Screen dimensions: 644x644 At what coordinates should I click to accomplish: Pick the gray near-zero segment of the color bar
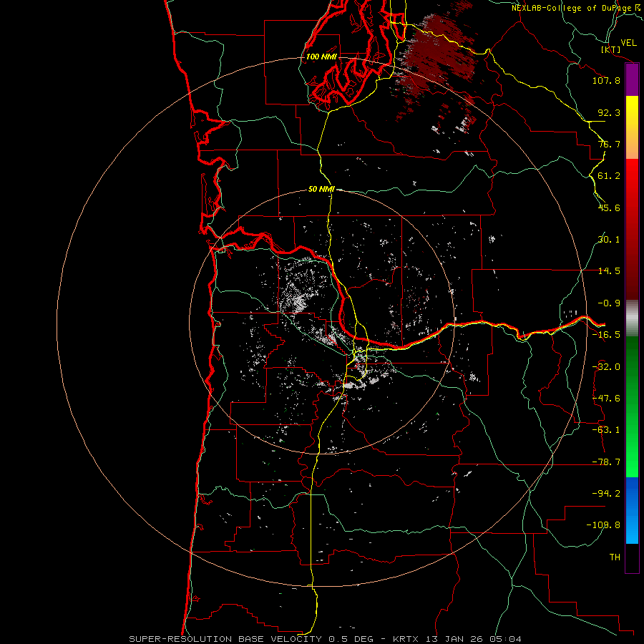coord(632,318)
